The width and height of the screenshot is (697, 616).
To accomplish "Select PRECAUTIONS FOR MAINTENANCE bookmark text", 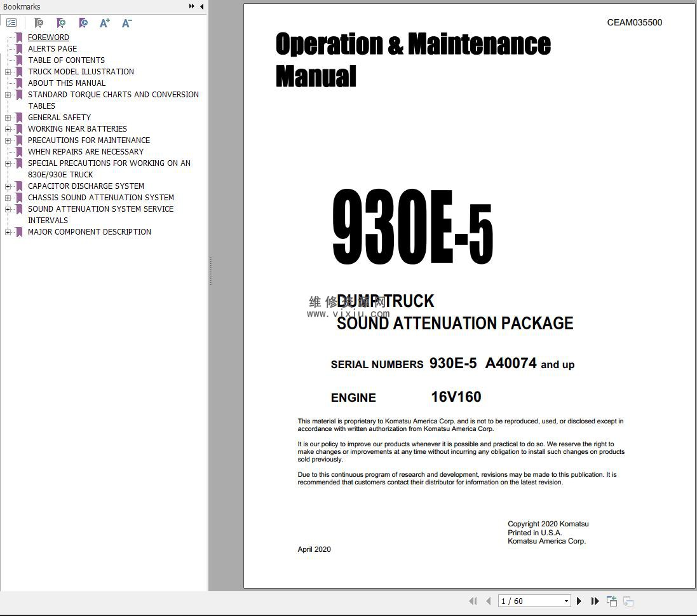I will (x=89, y=140).
